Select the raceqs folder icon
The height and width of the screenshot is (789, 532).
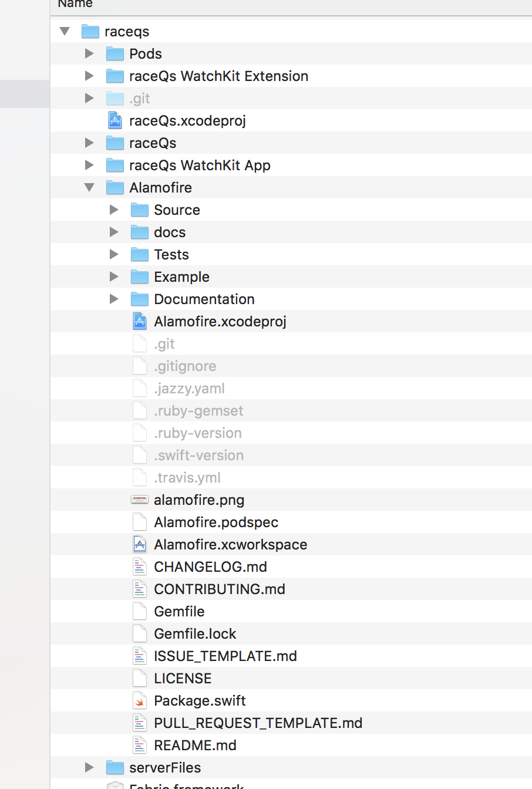pyautogui.click(x=90, y=31)
